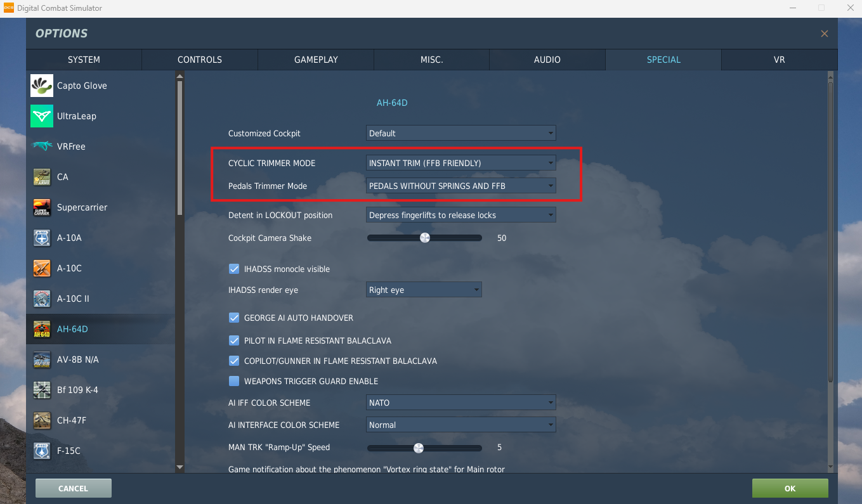Choose the VRFree module icon
Screen dimensions: 862x504
(x=42, y=146)
